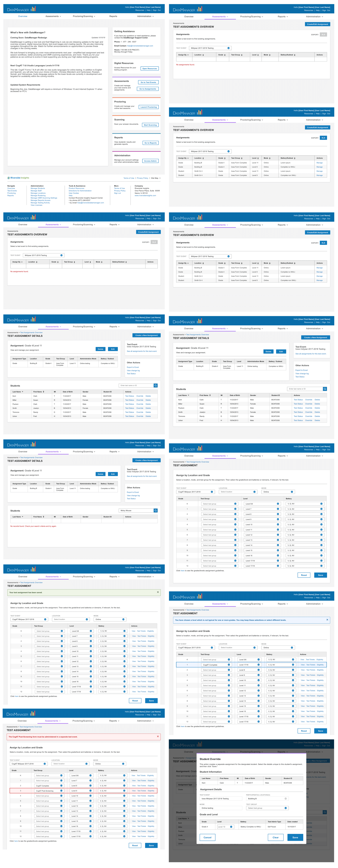Open Proctoring/Scanning menu on What's New home page
This screenshot has height=868, width=338.
(84, 16)
